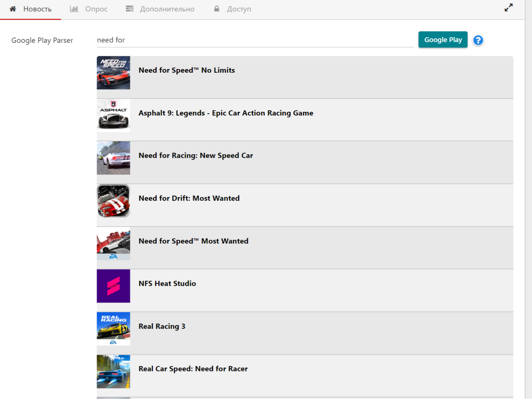
Task: Choose Need for Drift: Most Wanted result
Action: tap(305, 205)
